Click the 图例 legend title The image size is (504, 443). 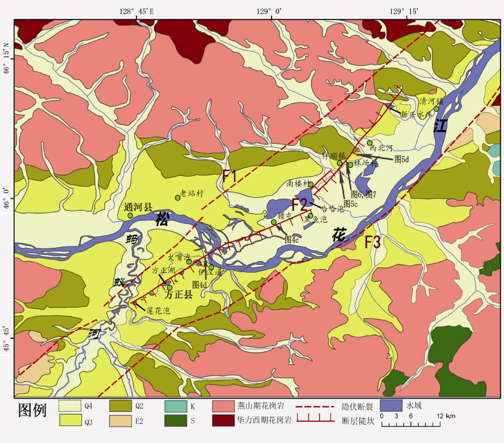(x=32, y=410)
